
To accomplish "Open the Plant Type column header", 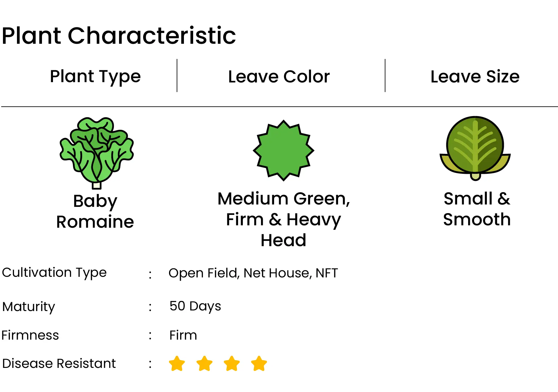I will tap(95, 76).
